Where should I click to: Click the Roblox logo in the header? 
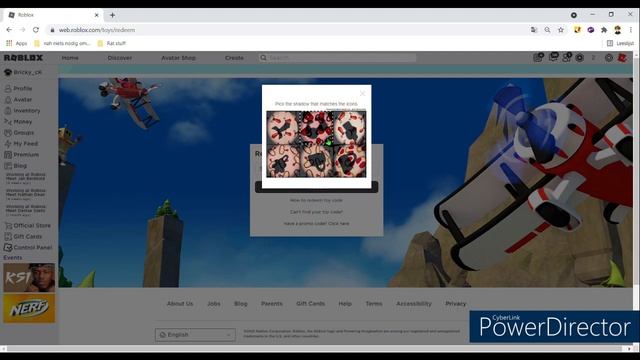point(23,58)
